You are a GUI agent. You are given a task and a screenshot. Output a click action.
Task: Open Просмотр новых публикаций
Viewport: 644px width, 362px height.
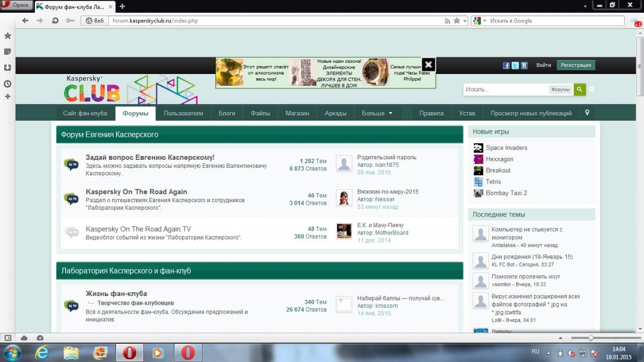[x=531, y=113]
